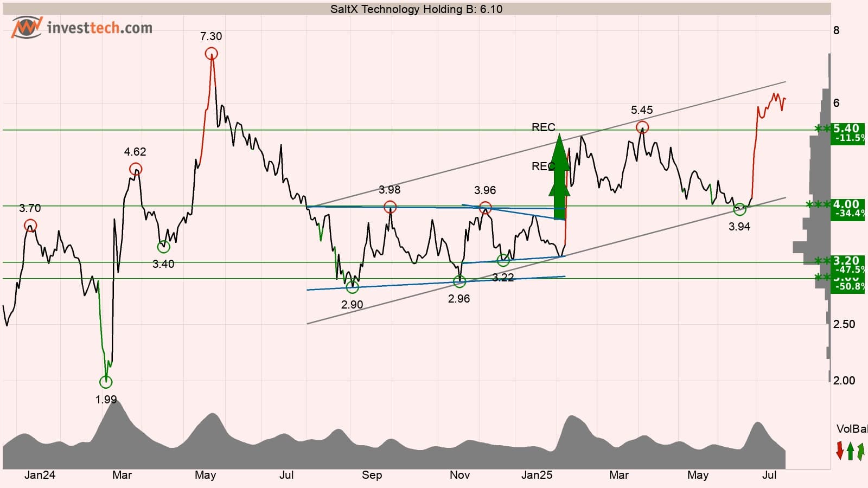868x488 pixels.
Task: Click the 3.70 price label
Action: coord(30,208)
